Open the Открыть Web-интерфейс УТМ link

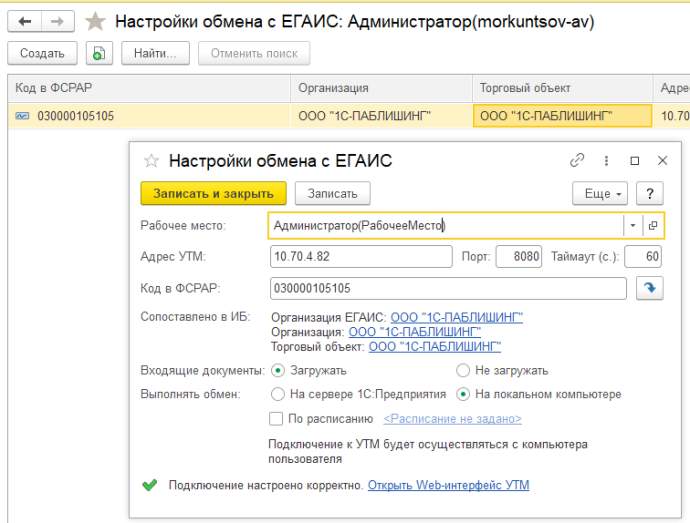tap(448, 485)
